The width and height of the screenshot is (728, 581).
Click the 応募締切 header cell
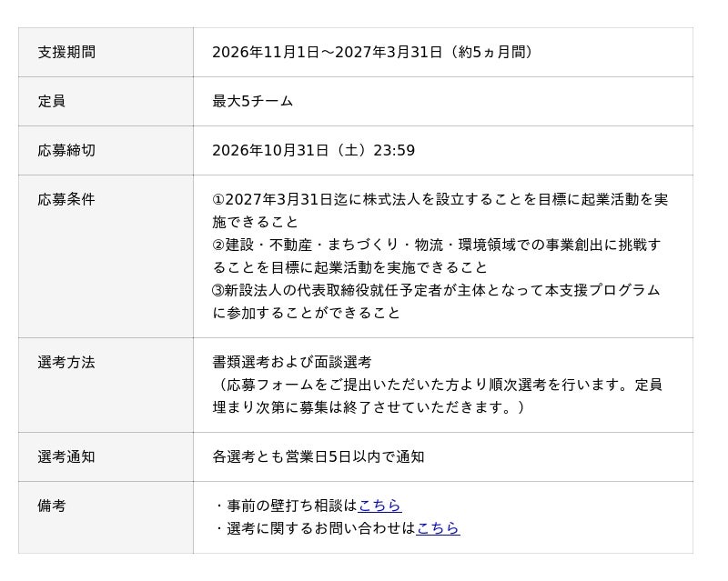106,150
